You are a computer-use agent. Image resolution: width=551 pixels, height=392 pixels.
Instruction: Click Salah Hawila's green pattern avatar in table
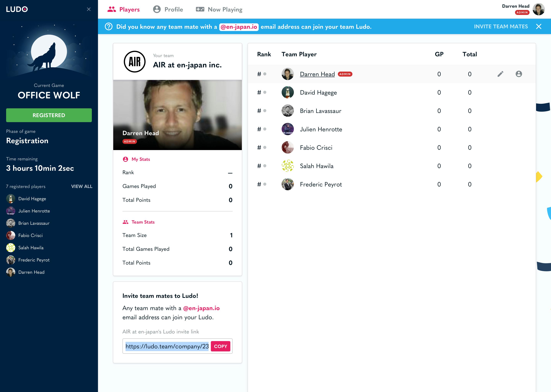288,166
